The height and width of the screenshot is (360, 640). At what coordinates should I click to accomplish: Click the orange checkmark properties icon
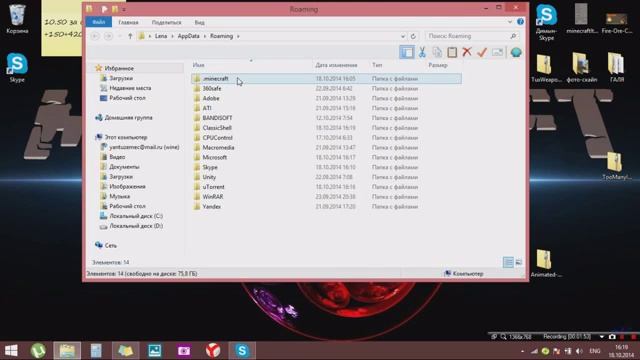click(x=482, y=52)
